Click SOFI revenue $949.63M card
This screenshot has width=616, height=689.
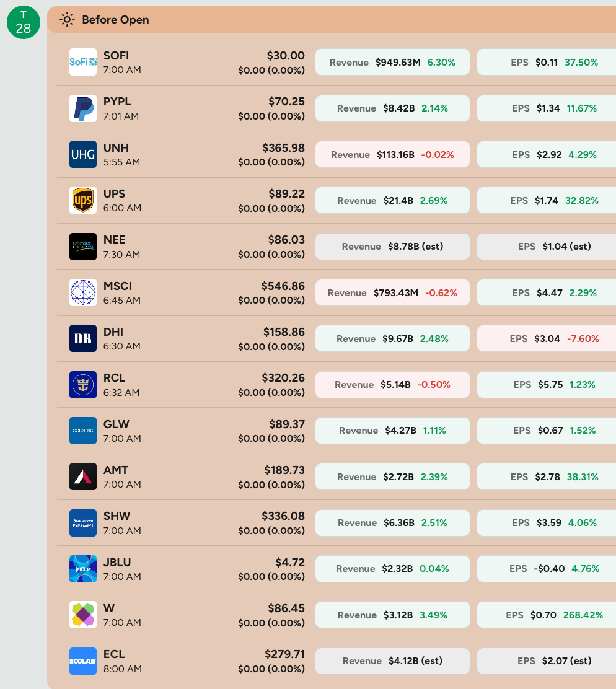point(392,62)
